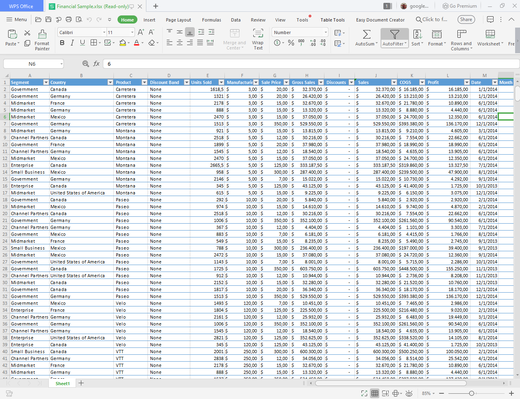Click the zoom slider handle
520x399 pixels.
point(471,394)
